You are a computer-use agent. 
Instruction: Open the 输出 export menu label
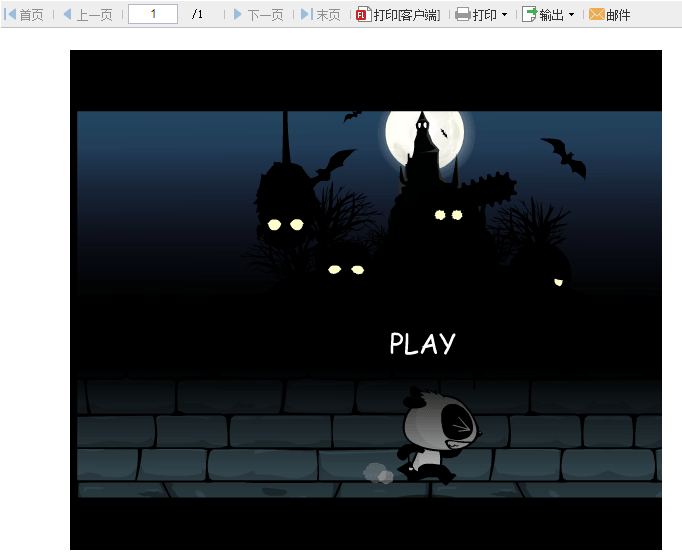pyautogui.click(x=551, y=15)
